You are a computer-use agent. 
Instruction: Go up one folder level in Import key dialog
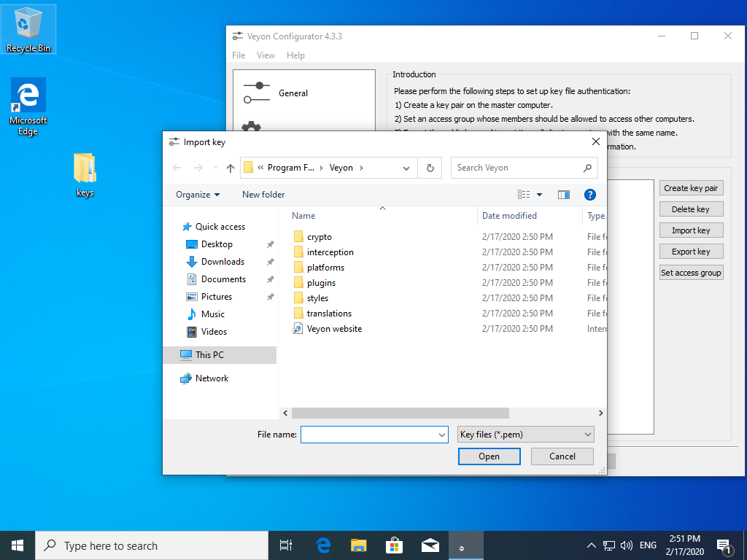[231, 168]
